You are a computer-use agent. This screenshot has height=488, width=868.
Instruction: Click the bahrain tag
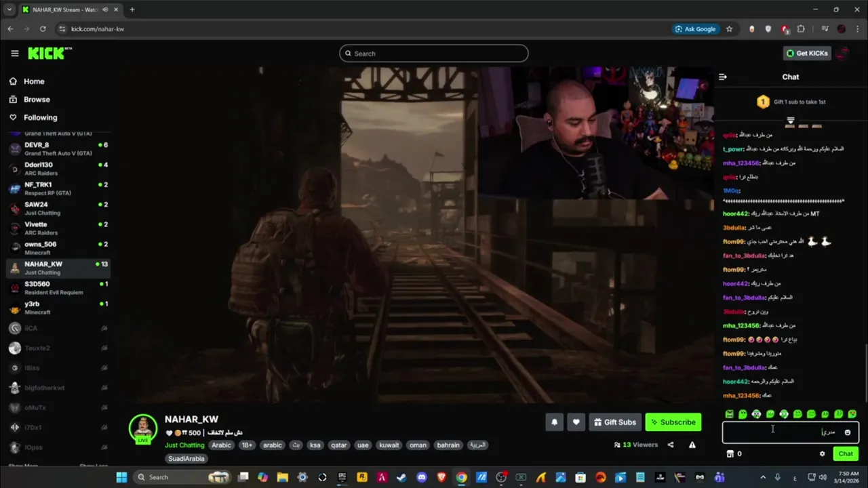(448, 445)
